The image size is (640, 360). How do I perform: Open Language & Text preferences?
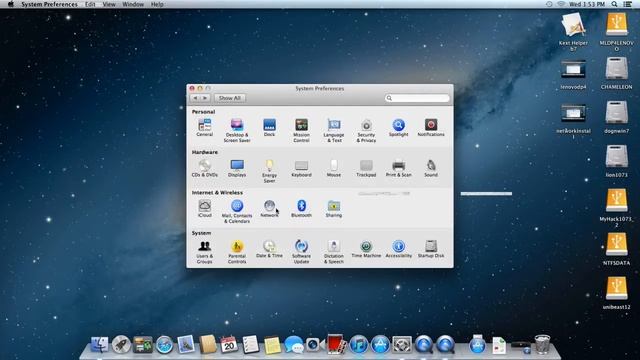tap(334, 130)
